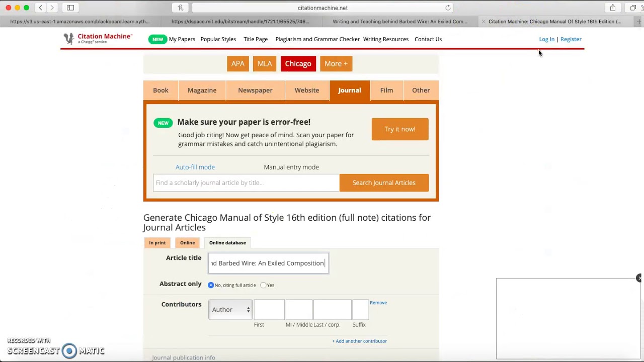Screen dimensions: 644x362
Task: Click the address bar citationmachine.net
Action: click(x=322, y=8)
